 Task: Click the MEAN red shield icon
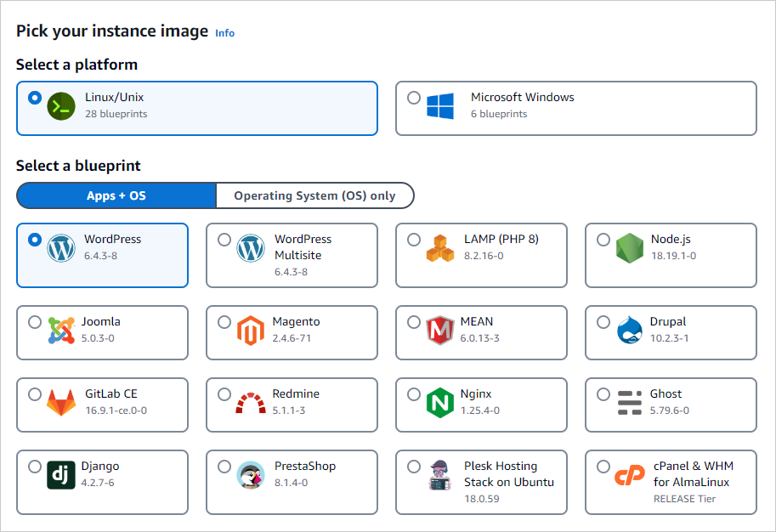[440, 330]
